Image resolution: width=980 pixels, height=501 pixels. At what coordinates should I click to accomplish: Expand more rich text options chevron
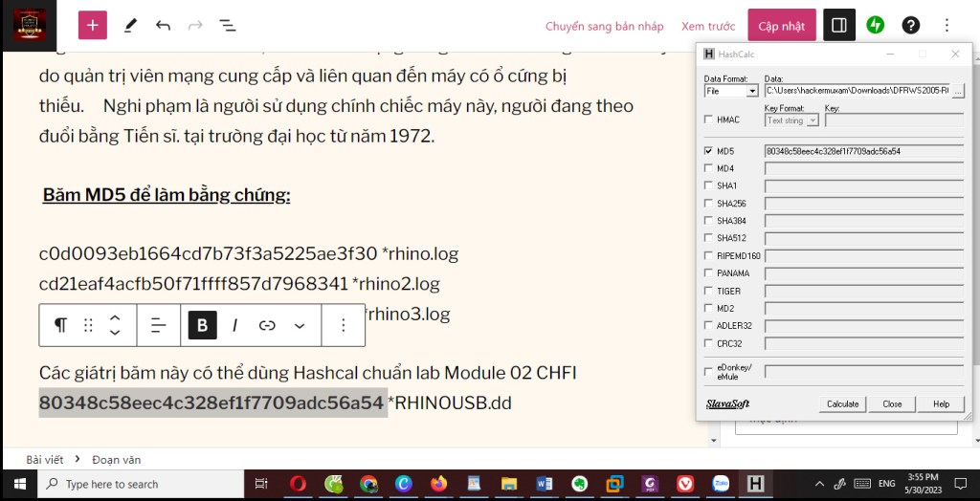300,325
